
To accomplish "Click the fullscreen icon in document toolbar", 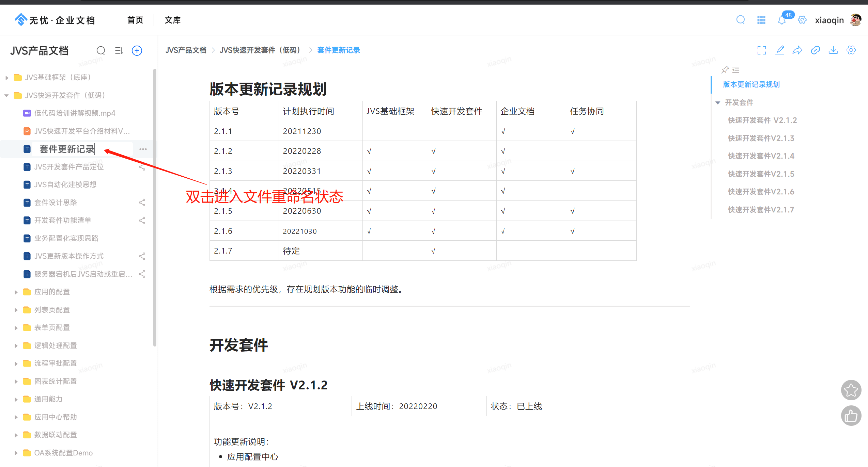I will coord(762,50).
